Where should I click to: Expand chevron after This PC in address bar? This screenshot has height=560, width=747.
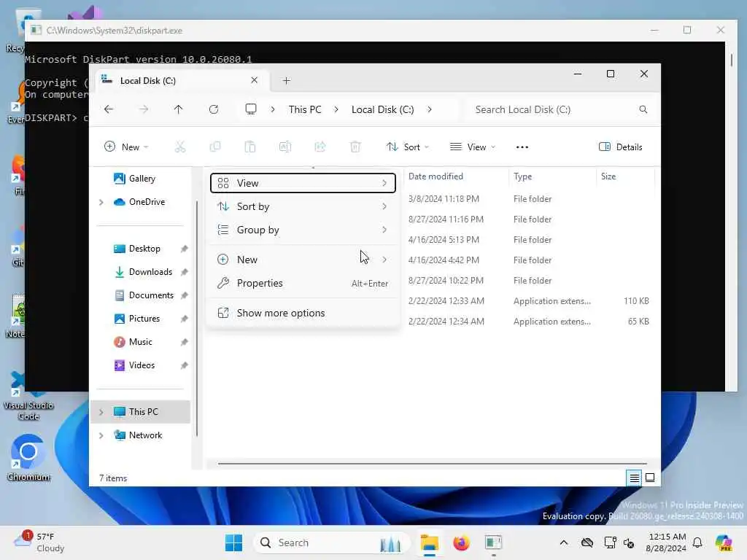point(336,109)
